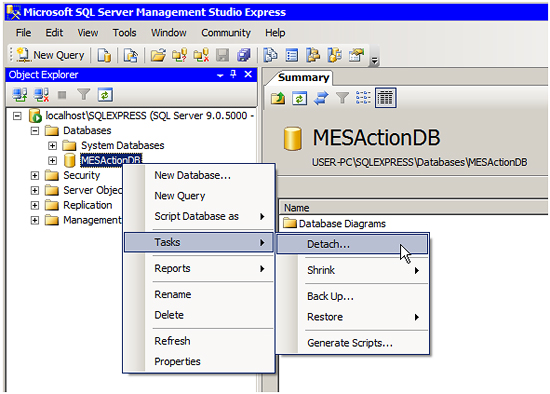Click the Filter icon in Object Explorer
Screen dimensions: 550x394
coord(84,95)
